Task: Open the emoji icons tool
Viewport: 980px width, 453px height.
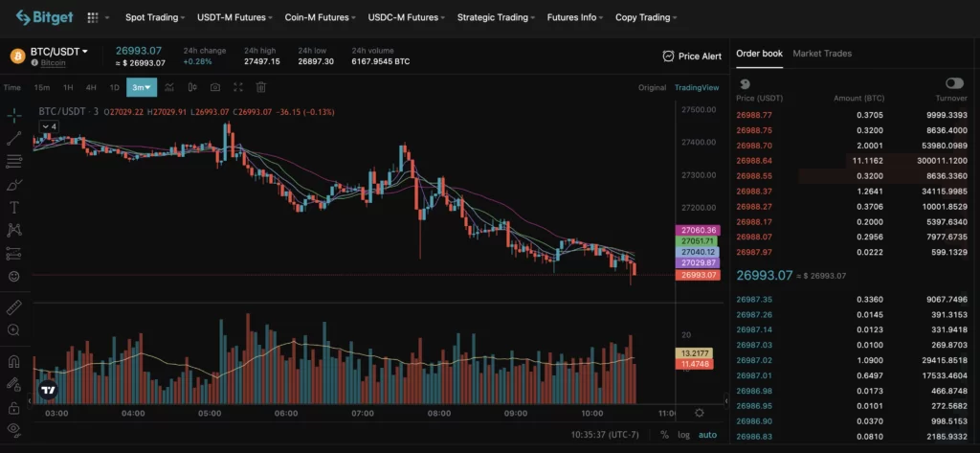Action: [x=14, y=276]
